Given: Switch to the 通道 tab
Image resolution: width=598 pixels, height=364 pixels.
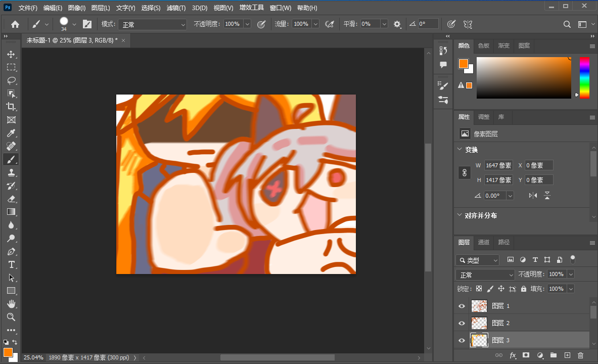Looking at the screenshot, I should pyautogui.click(x=484, y=242).
